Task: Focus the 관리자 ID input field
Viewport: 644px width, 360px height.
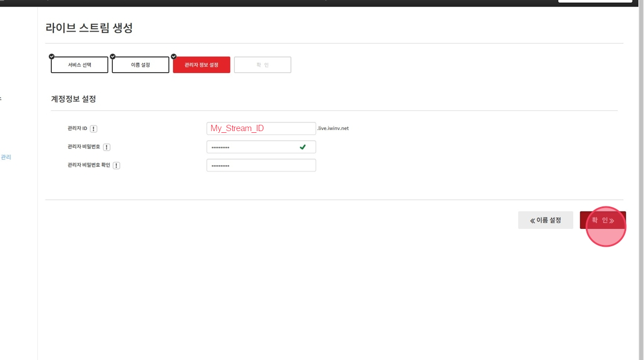Action: pyautogui.click(x=261, y=128)
